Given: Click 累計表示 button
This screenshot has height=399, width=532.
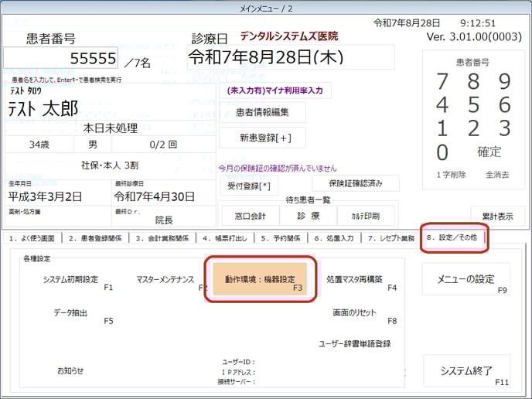Looking at the screenshot, I should point(492,216).
